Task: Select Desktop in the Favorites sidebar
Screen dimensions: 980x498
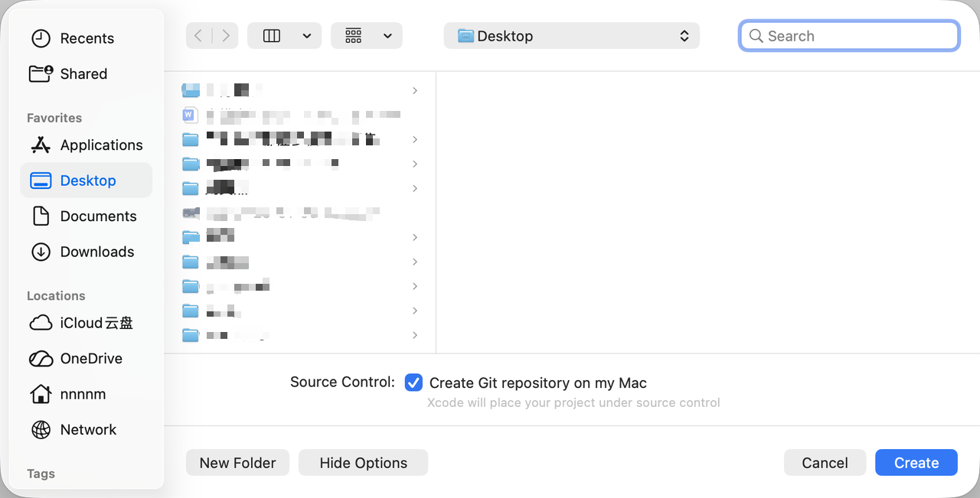Action: coord(87,181)
